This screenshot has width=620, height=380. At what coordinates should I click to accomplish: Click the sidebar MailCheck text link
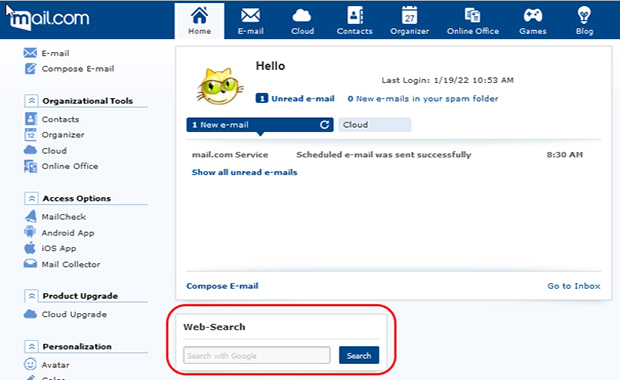click(x=64, y=217)
